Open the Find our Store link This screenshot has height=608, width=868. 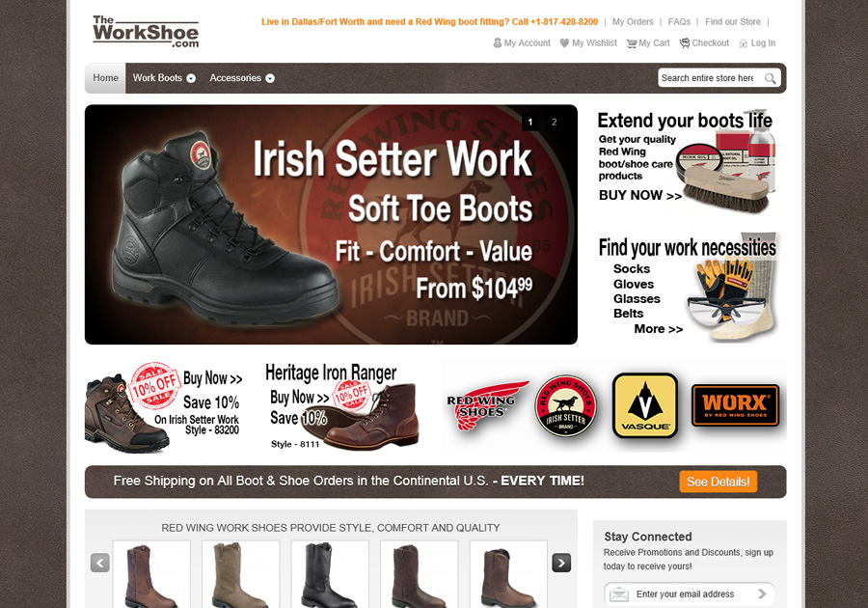coord(733,21)
